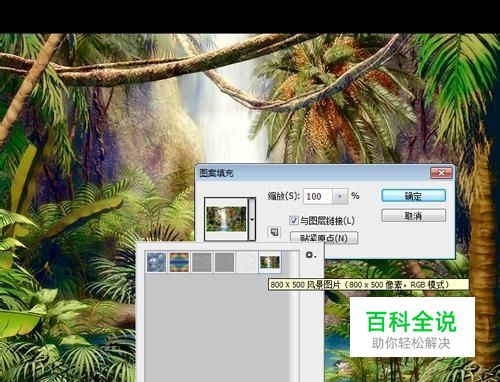Click the 贴紧原点(N) button
The image size is (500, 382).
(x=324, y=238)
